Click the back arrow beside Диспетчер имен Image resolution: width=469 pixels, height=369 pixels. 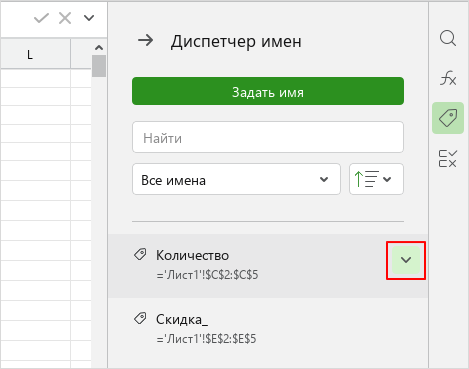(146, 41)
